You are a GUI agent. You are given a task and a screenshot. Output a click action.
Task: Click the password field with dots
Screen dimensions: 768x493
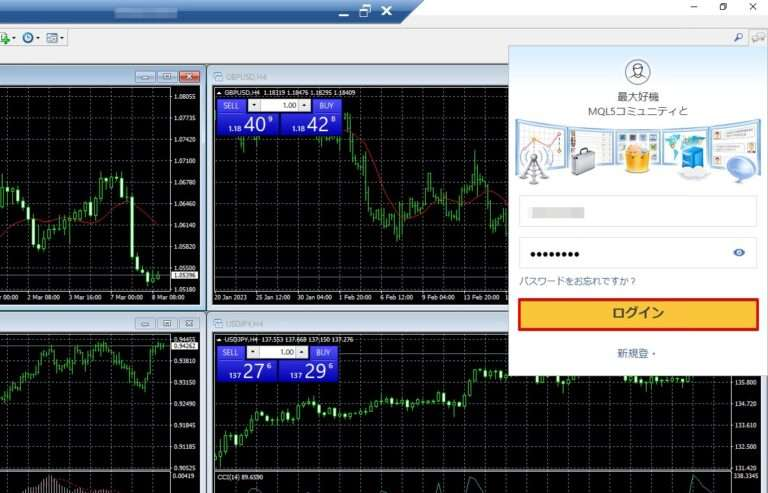tap(638, 253)
